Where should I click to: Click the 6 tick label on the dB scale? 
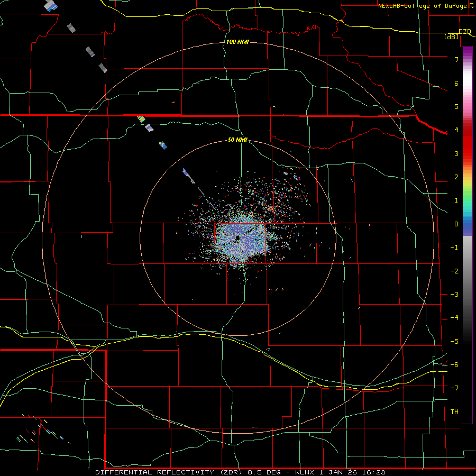[456, 83]
